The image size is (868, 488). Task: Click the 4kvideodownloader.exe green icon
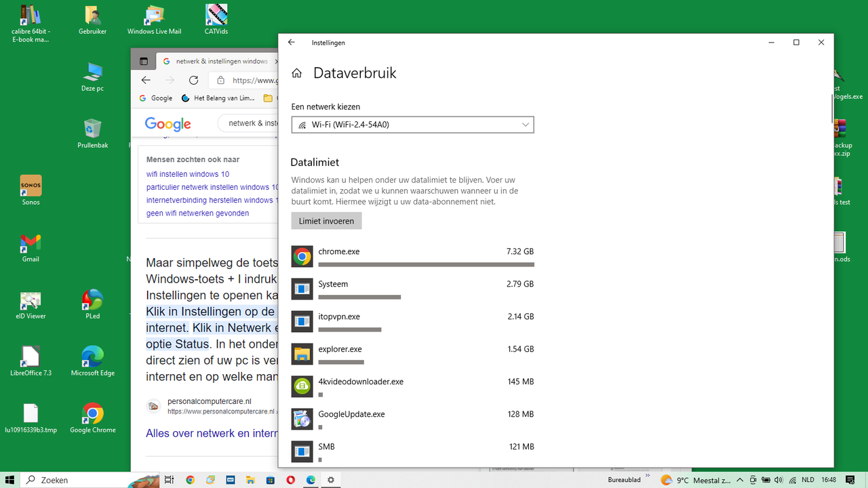pos(302,386)
